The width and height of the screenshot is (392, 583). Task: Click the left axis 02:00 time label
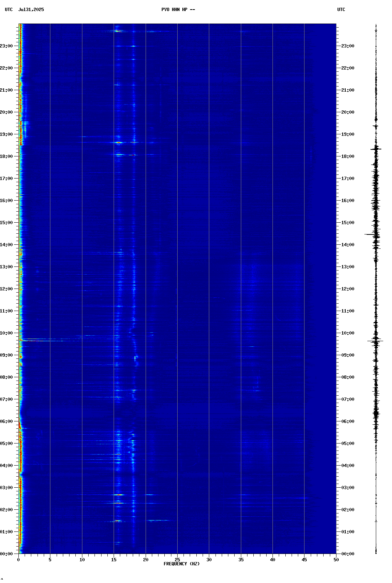(x=6, y=510)
